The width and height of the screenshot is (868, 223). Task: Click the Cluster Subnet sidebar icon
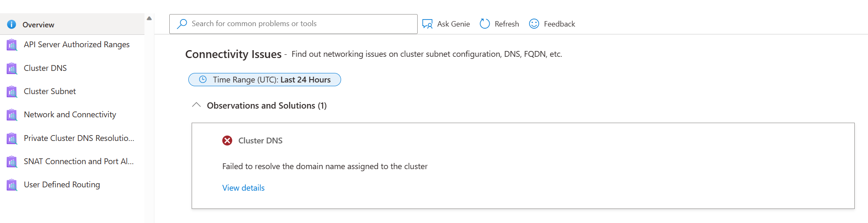(12, 92)
